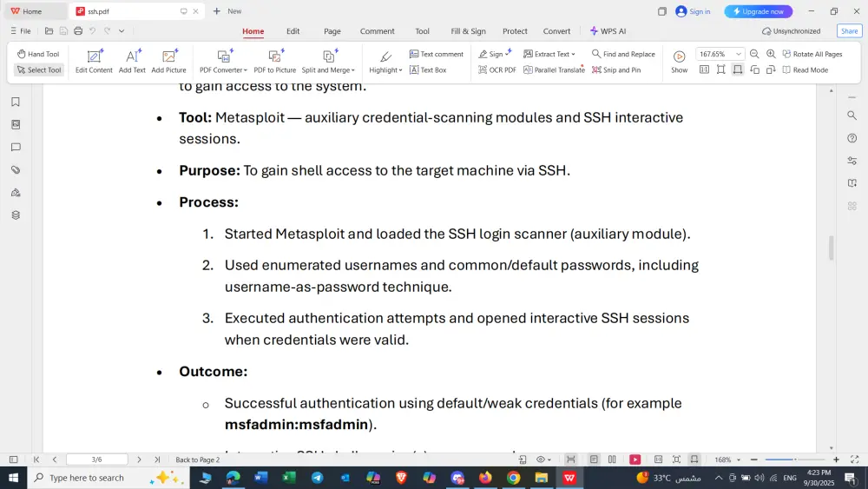
Task: Open the page thumbnails sidebar panel
Action: pos(16,124)
